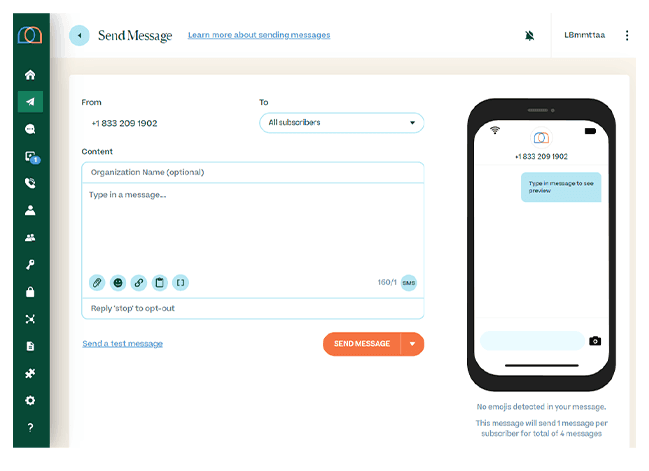
Task: Expand Send Message button arrow options
Action: coord(413,344)
